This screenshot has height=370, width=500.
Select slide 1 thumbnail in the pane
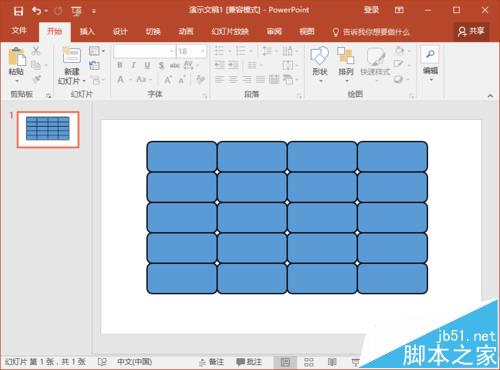coord(48,129)
